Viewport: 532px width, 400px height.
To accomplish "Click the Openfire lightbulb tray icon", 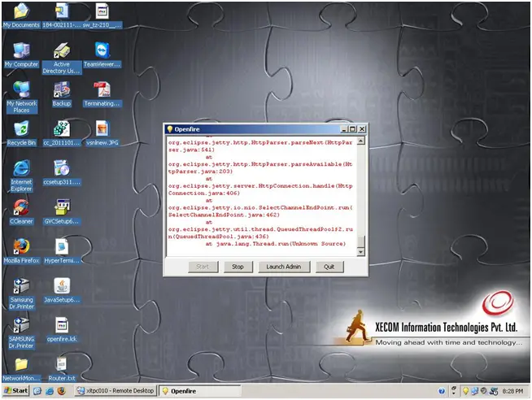I will coord(466,391).
